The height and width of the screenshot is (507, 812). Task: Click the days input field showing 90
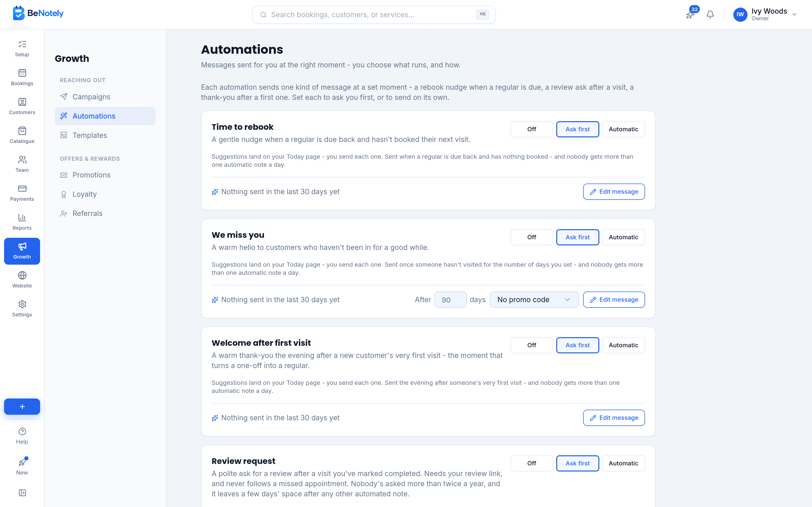(x=450, y=299)
